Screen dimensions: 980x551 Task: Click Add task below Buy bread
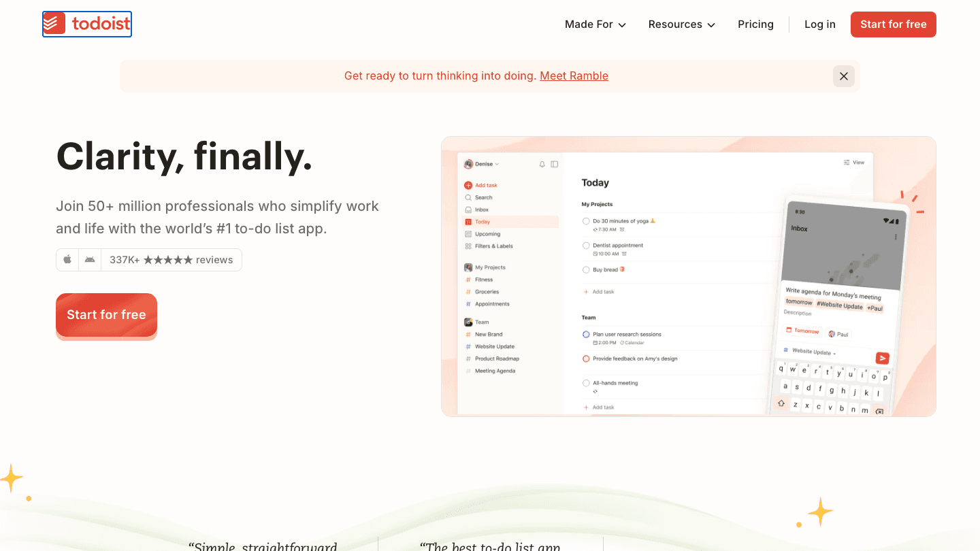pyautogui.click(x=599, y=292)
